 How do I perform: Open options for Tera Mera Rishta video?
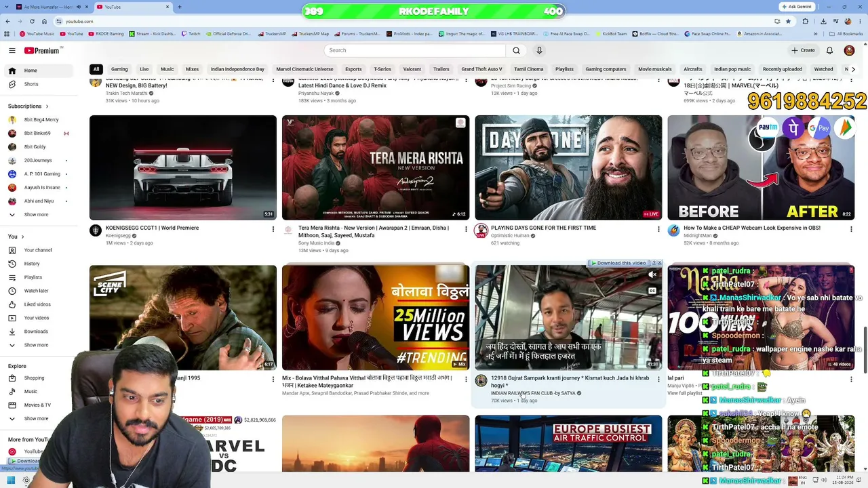coord(466,229)
